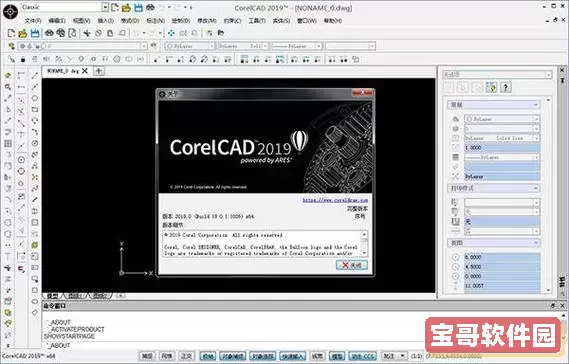Toggle Ortho in the status bar
The height and width of the screenshot is (364, 569).
[x=186, y=356]
